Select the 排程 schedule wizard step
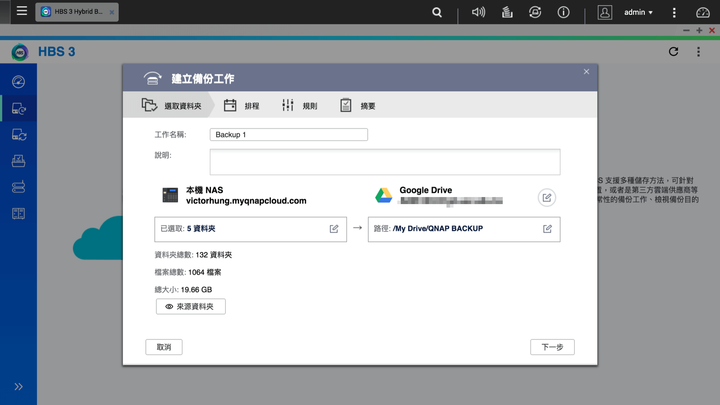 tap(242, 106)
